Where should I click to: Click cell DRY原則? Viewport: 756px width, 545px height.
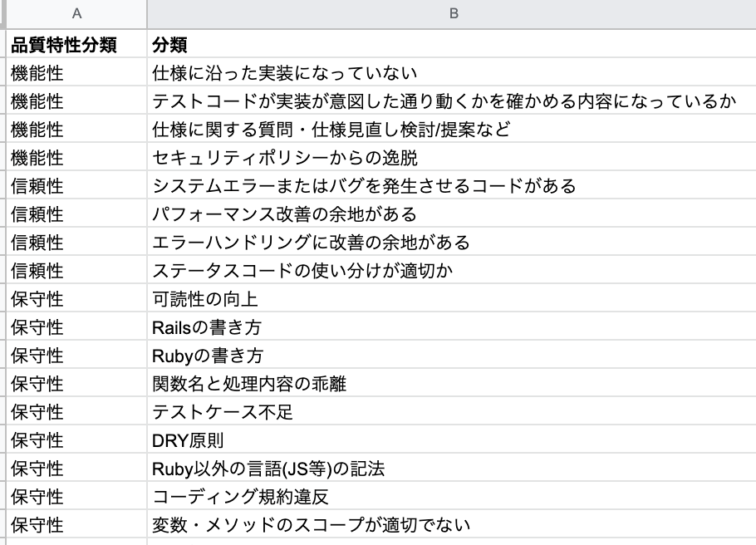(452, 439)
